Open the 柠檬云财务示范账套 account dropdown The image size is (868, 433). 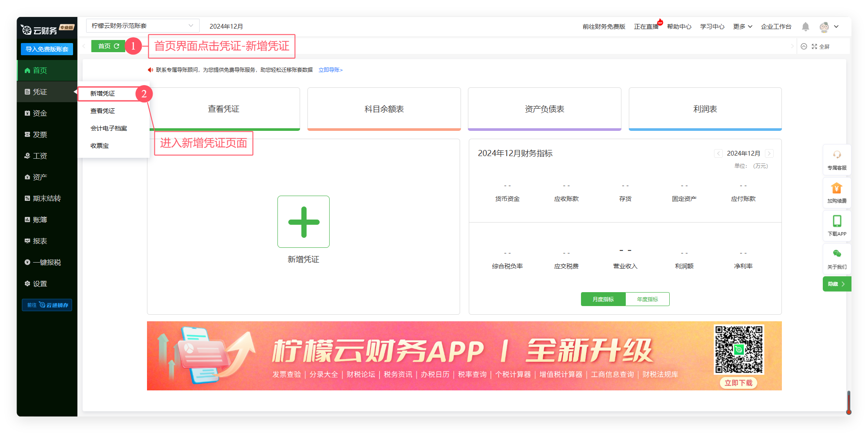click(x=143, y=26)
